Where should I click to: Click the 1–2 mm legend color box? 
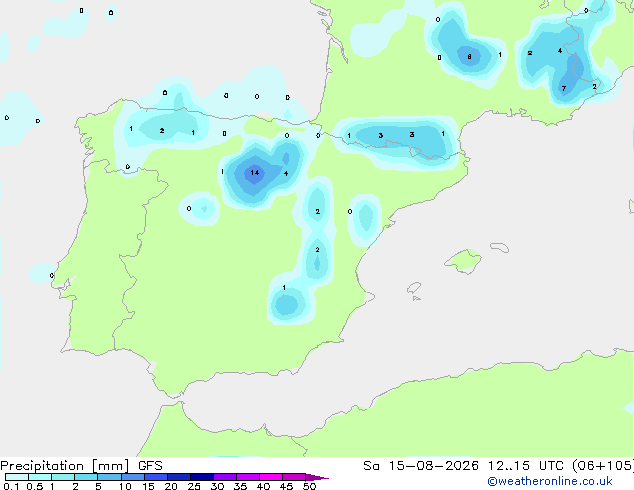click(x=63, y=477)
